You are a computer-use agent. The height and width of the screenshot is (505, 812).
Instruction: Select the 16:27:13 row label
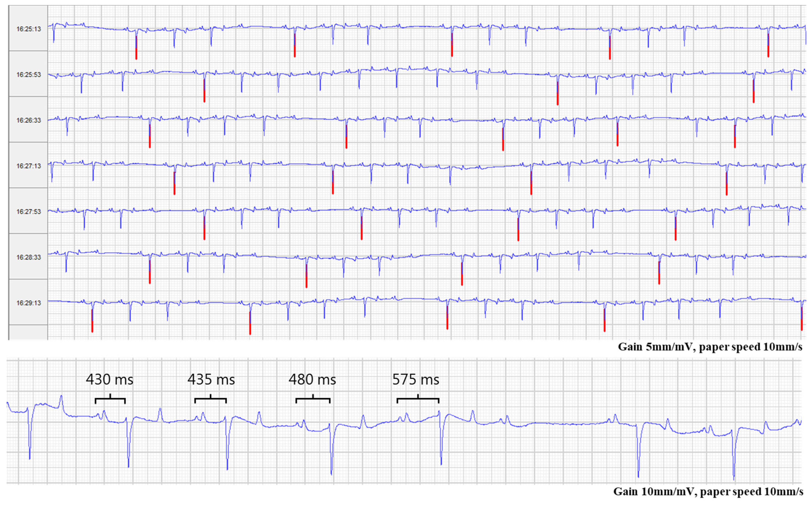pyautogui.click(x=29, y=166)
